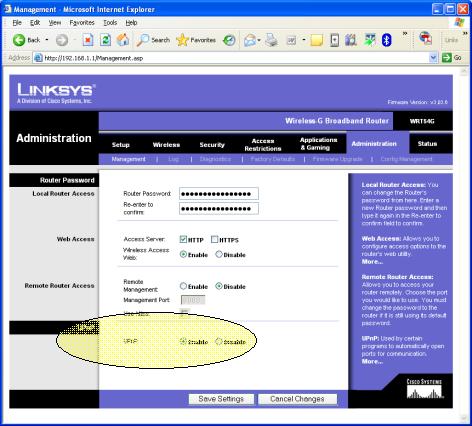Open the Tools menu
Viewport: 472px width, 426px height.
click(x=110, y=23)
